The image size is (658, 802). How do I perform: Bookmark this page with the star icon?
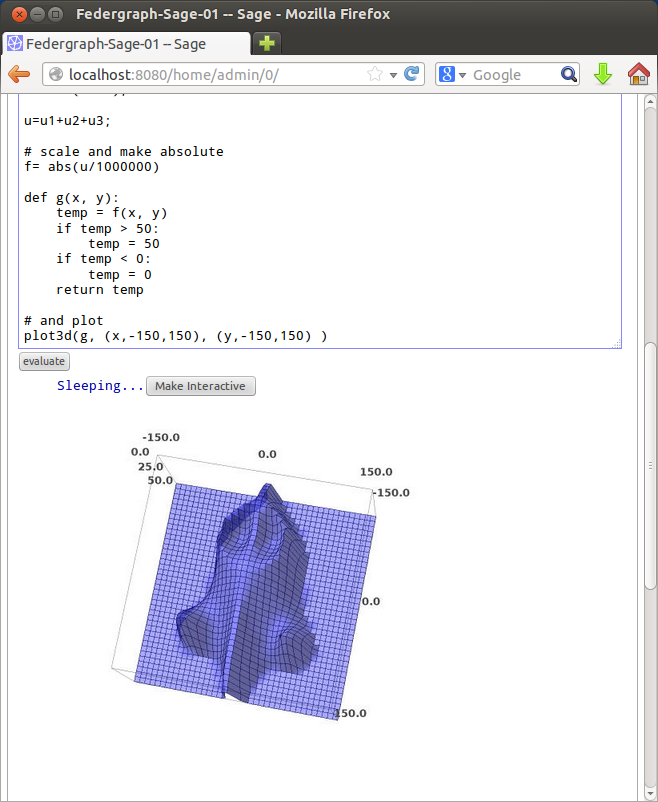(375, 75)
